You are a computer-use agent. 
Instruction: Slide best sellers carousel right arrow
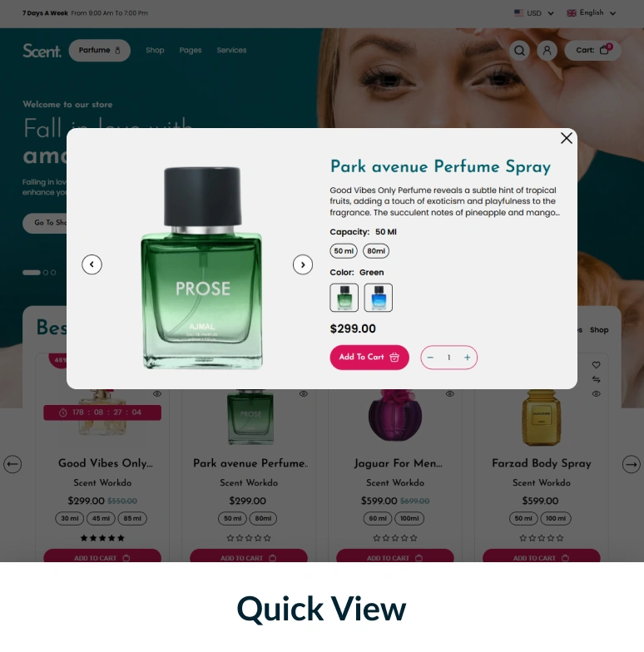631,464
